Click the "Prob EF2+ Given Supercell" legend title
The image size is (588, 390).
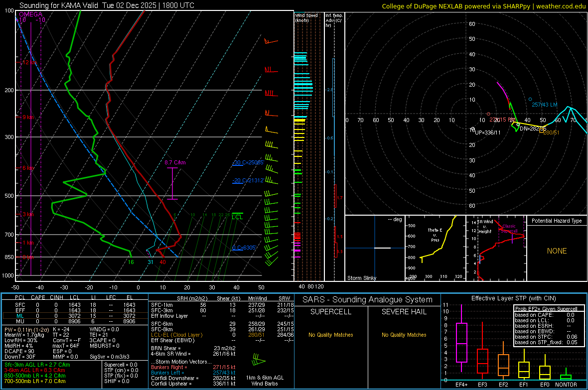pos(546,309)
